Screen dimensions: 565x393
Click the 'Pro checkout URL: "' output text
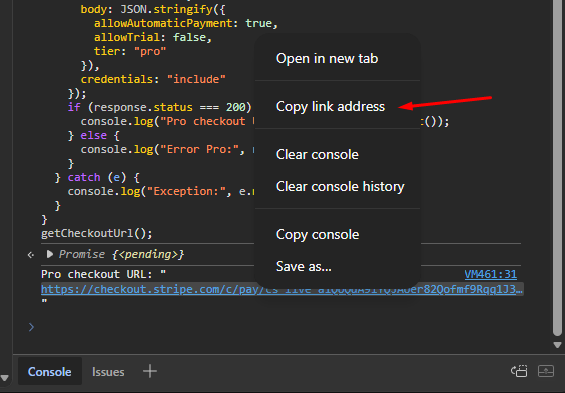(x=103, y=274)
